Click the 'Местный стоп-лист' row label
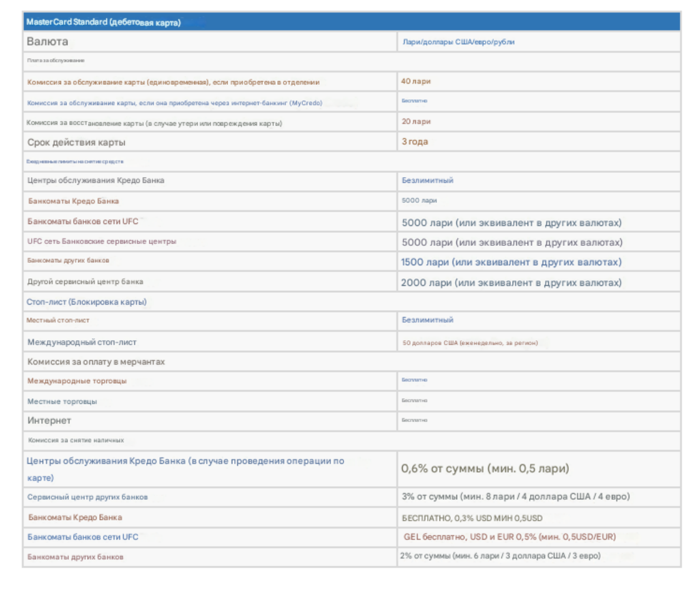 click(57, 320)
